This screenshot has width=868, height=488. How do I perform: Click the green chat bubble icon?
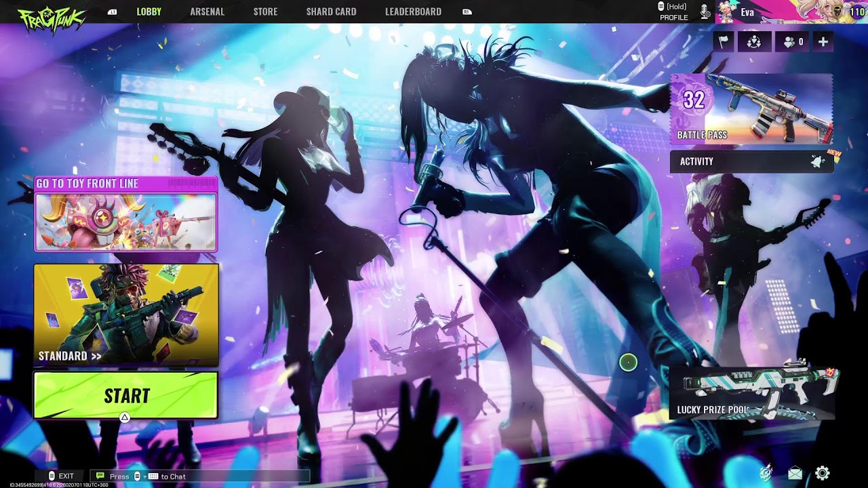pyautogui.click(x=100, y=476)
